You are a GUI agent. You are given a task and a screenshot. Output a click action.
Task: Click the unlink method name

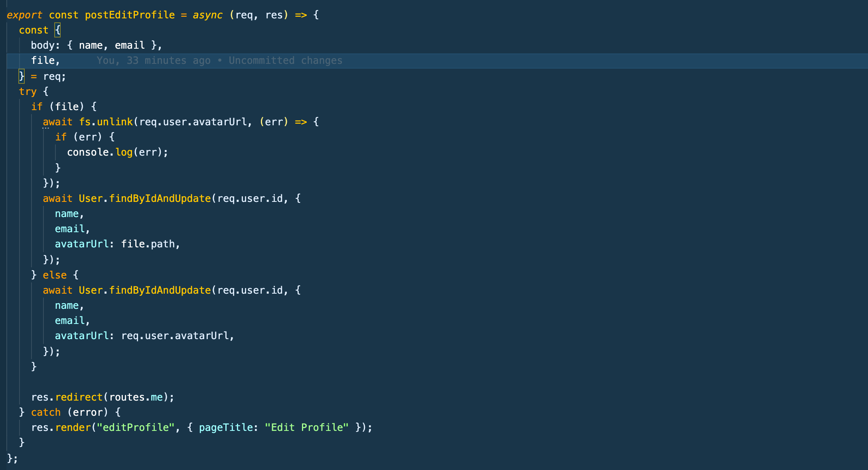coord(115,122)
